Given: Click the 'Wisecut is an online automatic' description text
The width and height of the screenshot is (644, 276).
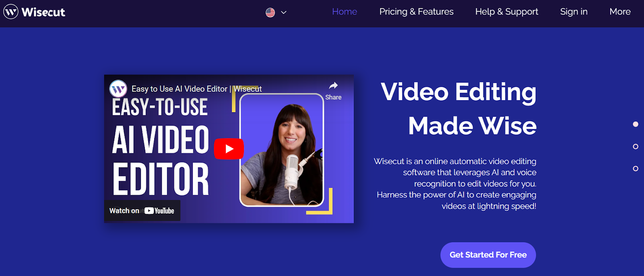Looking at the screenshot, I should point(455,183).
